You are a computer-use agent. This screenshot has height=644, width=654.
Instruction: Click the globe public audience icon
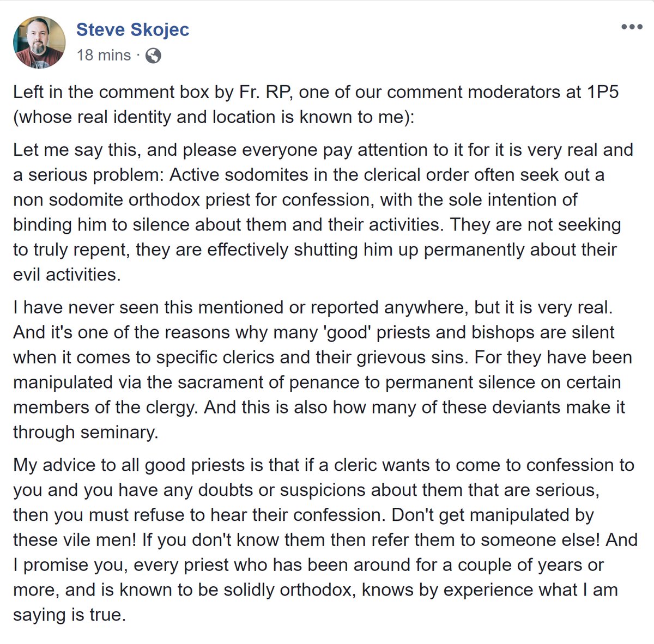point(154,56)
